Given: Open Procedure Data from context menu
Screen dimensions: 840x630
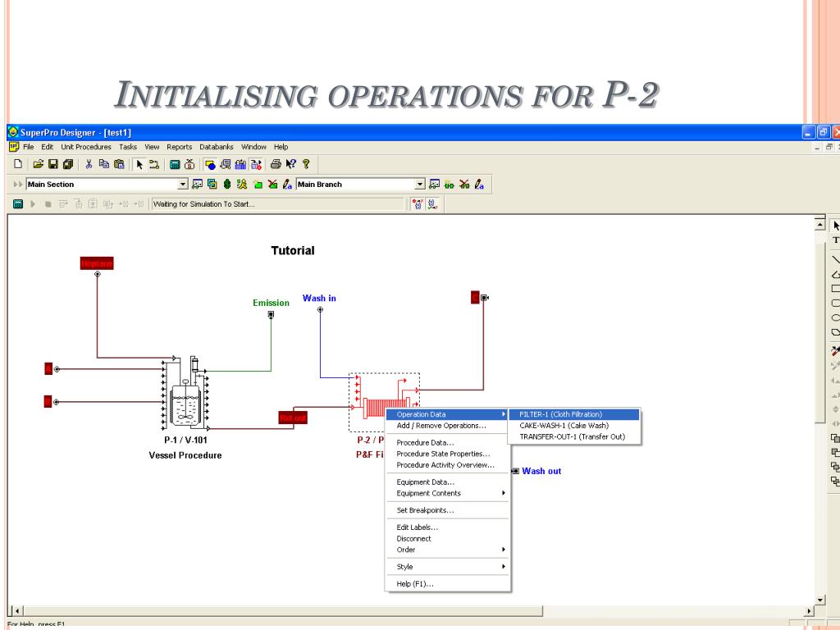Looking at the screenshot, I should pyautogui.click(x=447, y=442).
